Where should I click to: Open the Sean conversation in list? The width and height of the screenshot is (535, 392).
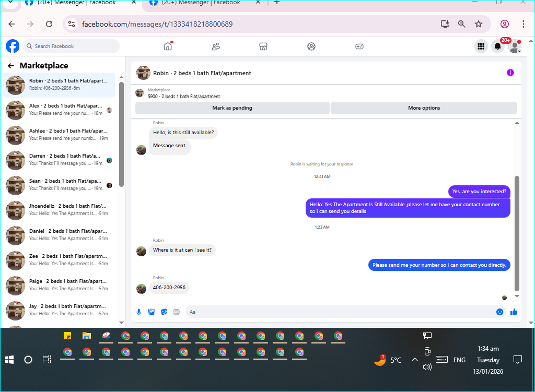pyautogui.click(x=59, y=185)
